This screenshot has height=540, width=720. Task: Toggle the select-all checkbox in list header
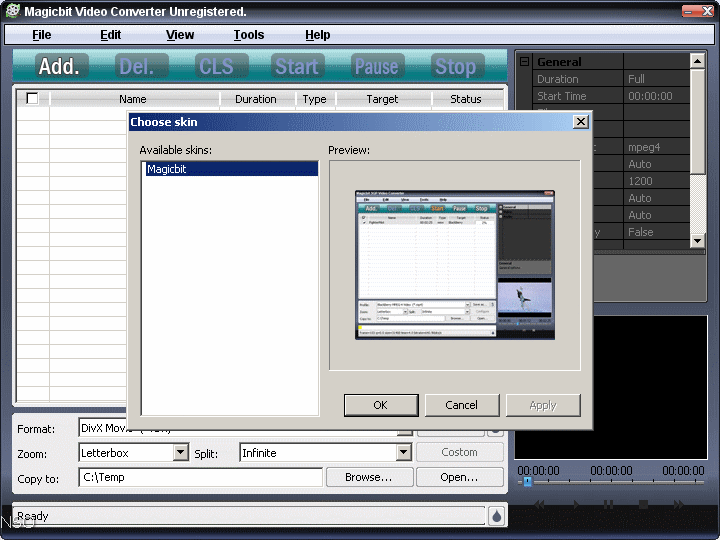pos(33,98)
